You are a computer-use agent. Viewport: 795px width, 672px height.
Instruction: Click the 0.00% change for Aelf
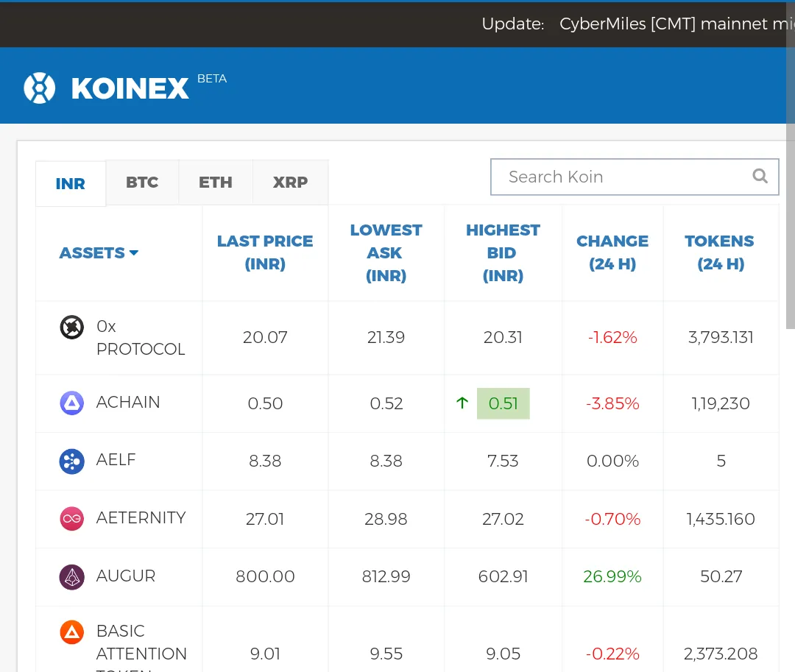[x=612, y=461]
